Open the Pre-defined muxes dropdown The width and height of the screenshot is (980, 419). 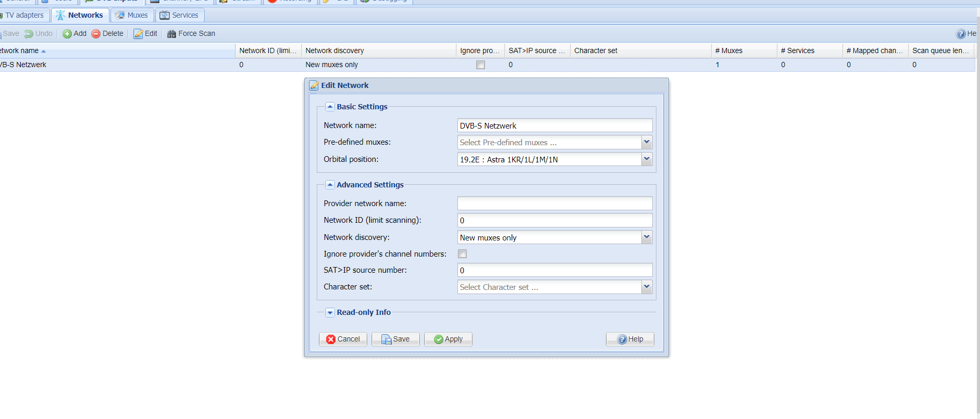click(x=647, y=142)
